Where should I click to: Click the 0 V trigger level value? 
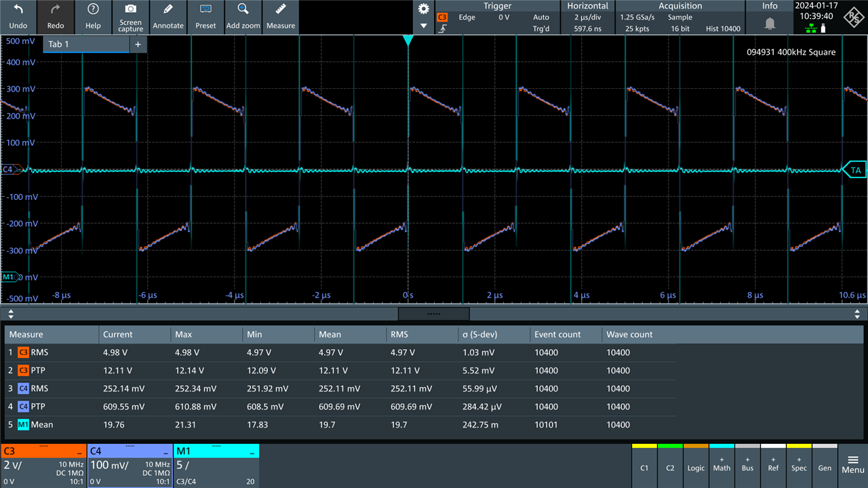click(504, 18)
